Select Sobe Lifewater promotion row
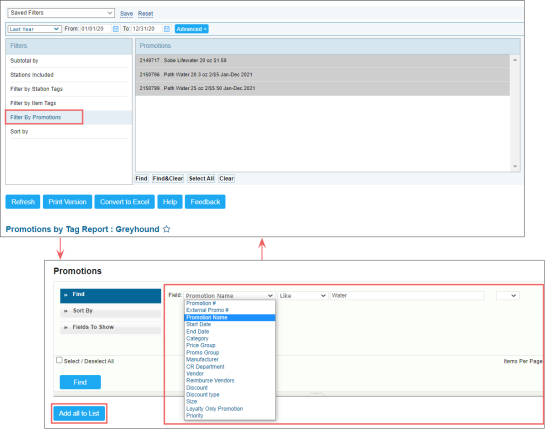This screenshot has height=434, width=550. tap(322, 60)
